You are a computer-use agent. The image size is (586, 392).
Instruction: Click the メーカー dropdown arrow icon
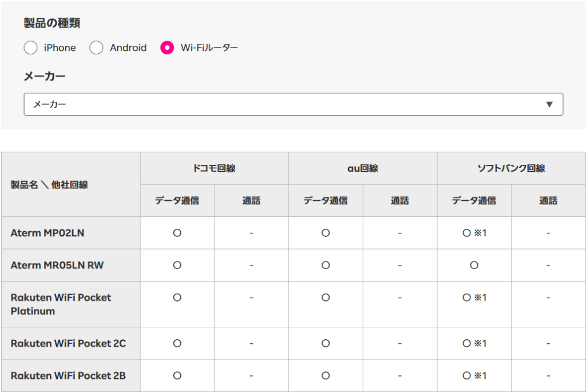[549, 104]
